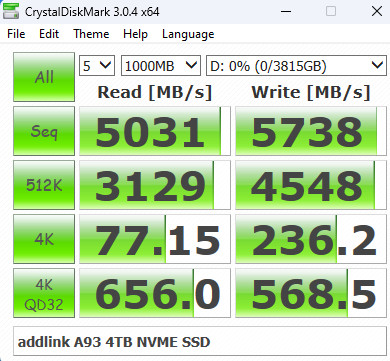390x361 pixels.
Task: Run all benchmarks with the All button
Action: [44, 77]
